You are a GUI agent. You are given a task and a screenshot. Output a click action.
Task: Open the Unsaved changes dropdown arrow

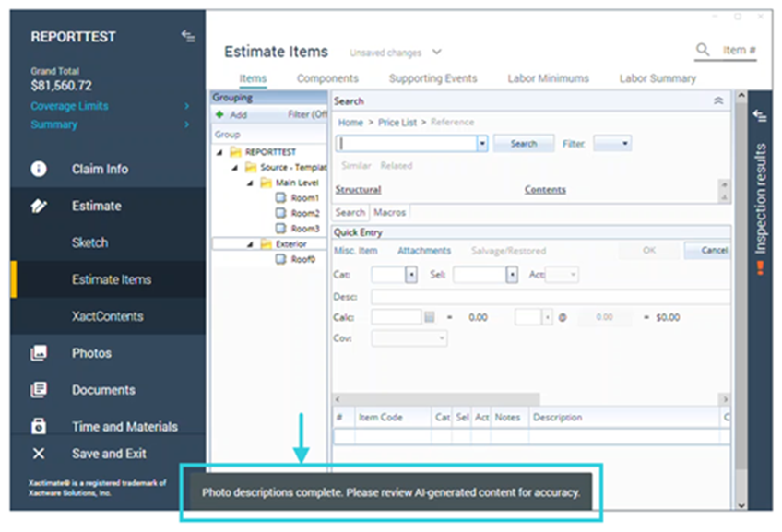[436, 52]
